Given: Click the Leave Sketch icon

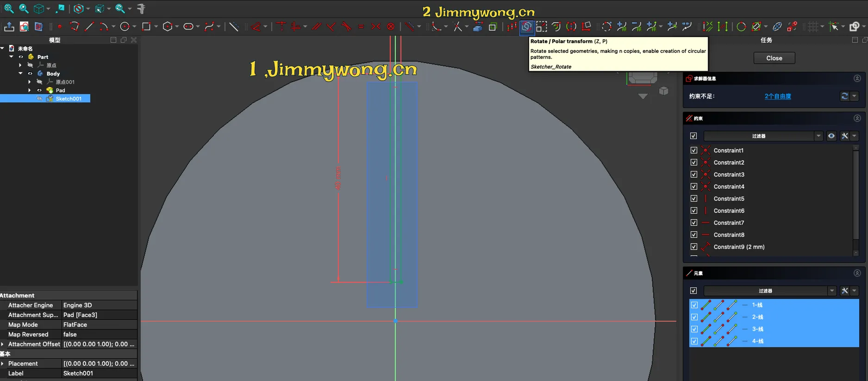Looking at the screenshot, I should [9, 27].
